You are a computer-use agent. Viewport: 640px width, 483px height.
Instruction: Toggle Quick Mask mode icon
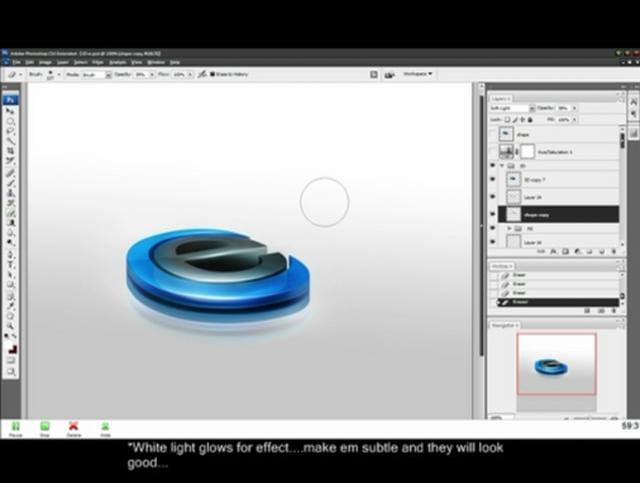coord(11,361)
